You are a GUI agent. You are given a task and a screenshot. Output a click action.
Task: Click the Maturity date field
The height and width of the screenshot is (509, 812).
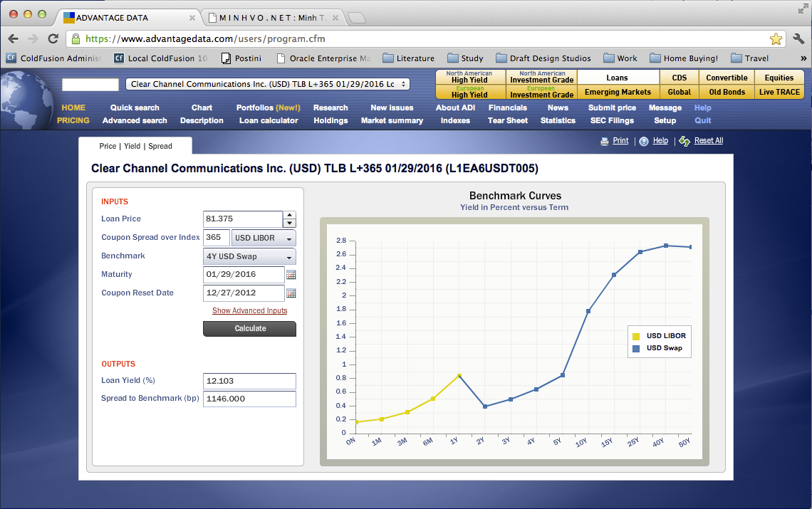[x=244, y=275]
